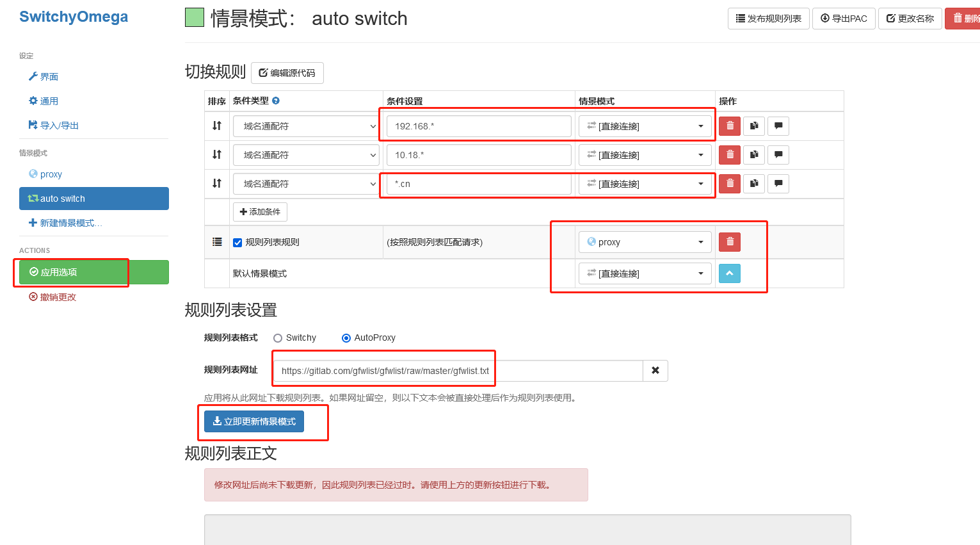Click sort handle of 10.18.* row
Viewport: 980px width, 545px height.
click(217, 154)
